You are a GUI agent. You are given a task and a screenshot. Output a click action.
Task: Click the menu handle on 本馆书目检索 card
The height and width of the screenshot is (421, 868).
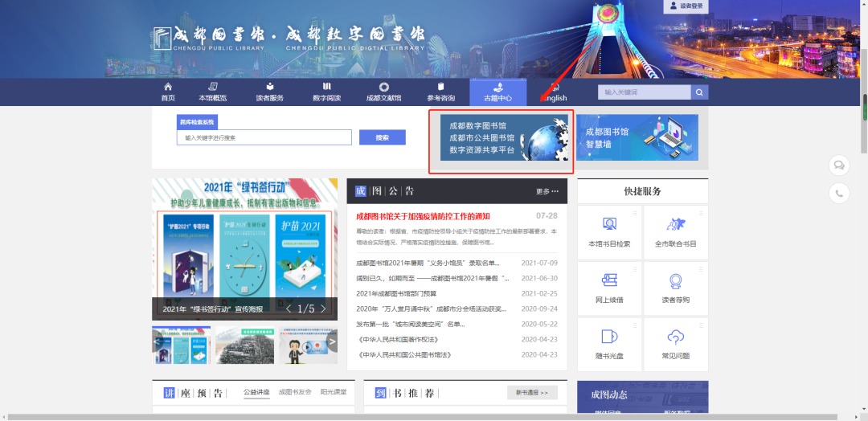tap(635, 213)
